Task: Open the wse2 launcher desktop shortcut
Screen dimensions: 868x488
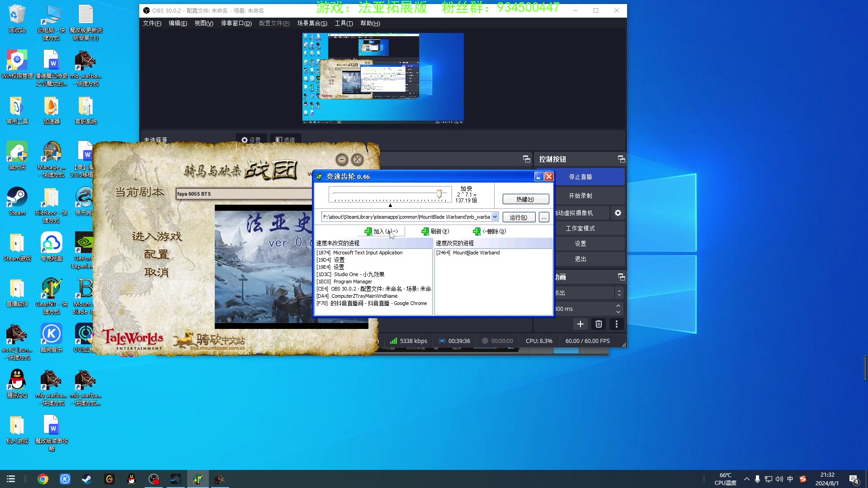Action: coord(17,342)
